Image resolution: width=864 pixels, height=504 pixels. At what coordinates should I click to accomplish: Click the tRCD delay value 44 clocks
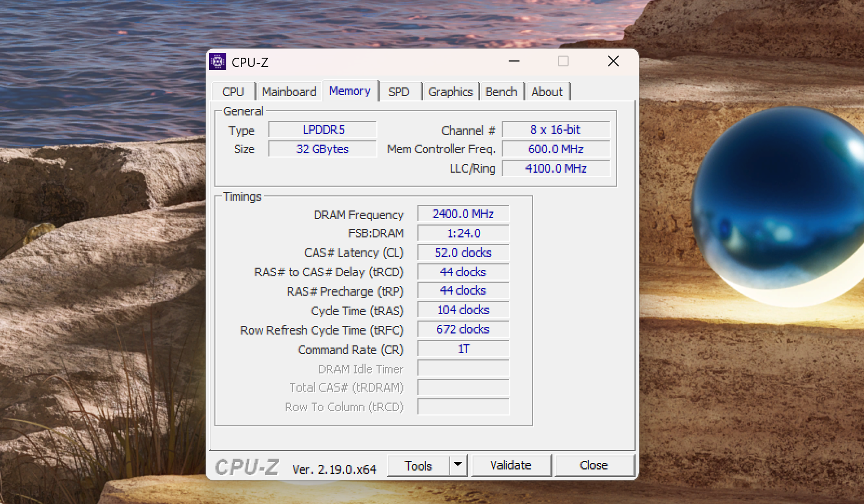pos(463,272)
